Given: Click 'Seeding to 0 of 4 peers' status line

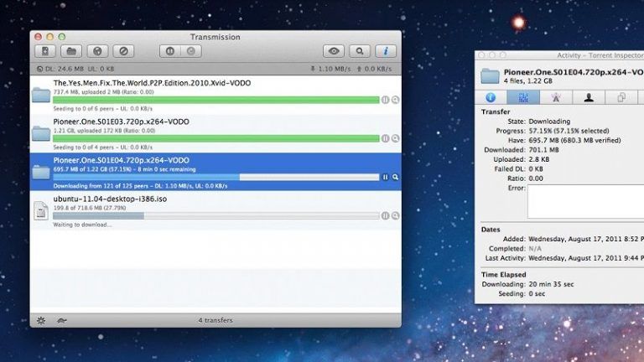Looking at the screenshot, I should tap(102, 147).
